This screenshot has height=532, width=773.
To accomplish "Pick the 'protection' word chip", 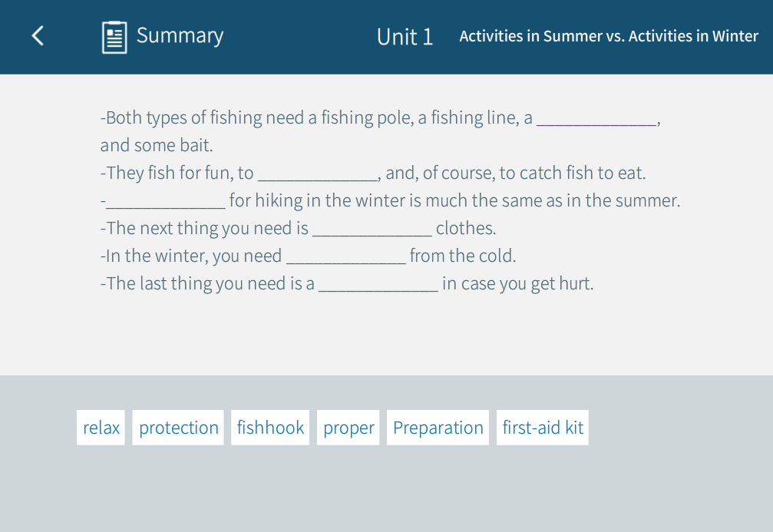I will point(178,428).
